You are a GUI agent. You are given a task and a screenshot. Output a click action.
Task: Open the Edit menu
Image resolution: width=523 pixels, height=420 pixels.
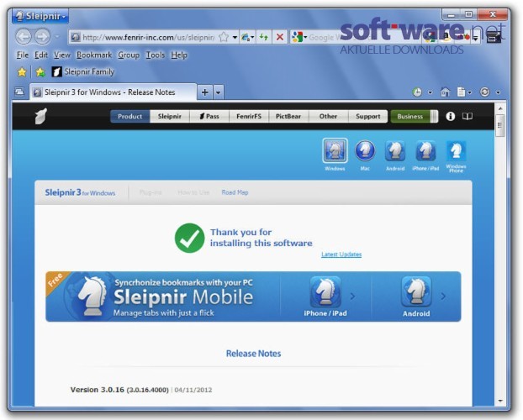point(41,55)
